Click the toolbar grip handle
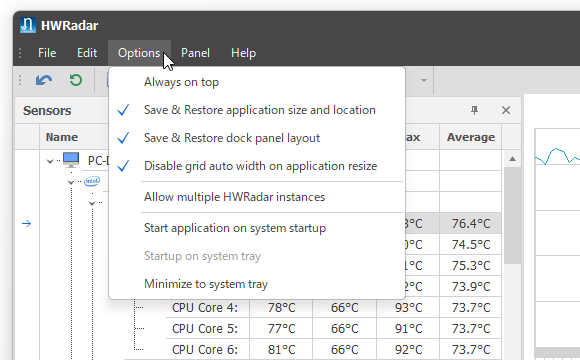This screenshot has width=580, height=360. (x=20, y=80)
